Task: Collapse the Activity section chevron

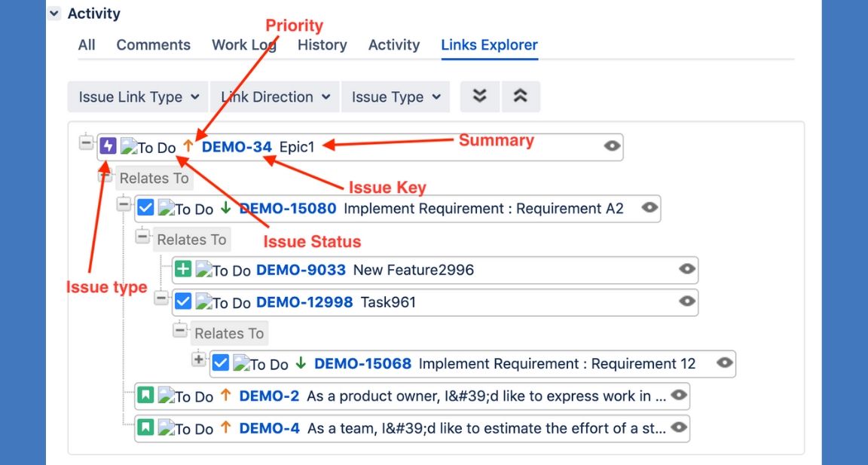Action: point(54,14)
